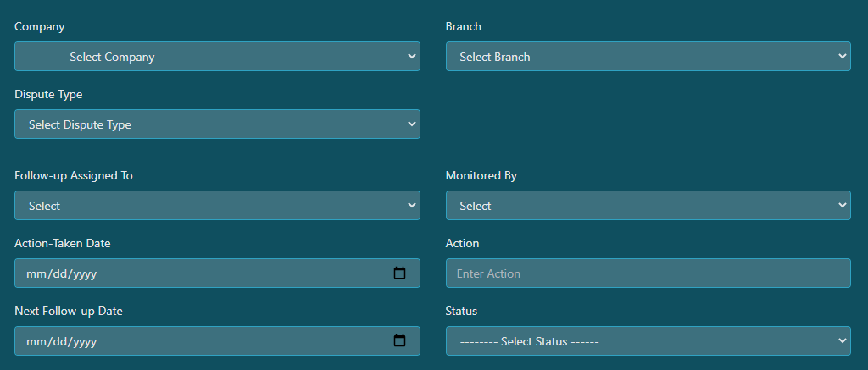Open the Select Status dropdown
This screenshot has width=868, height=370.
click(x=648, y=340)
